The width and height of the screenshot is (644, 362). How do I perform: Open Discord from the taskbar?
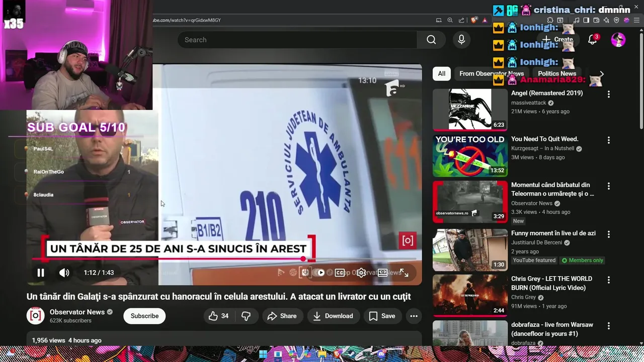[381, 354]
